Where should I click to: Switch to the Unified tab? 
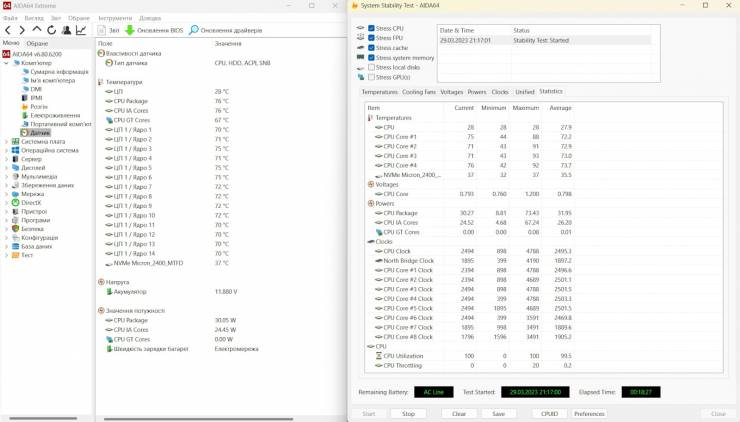pyautogui.click(x=525, y=92)
